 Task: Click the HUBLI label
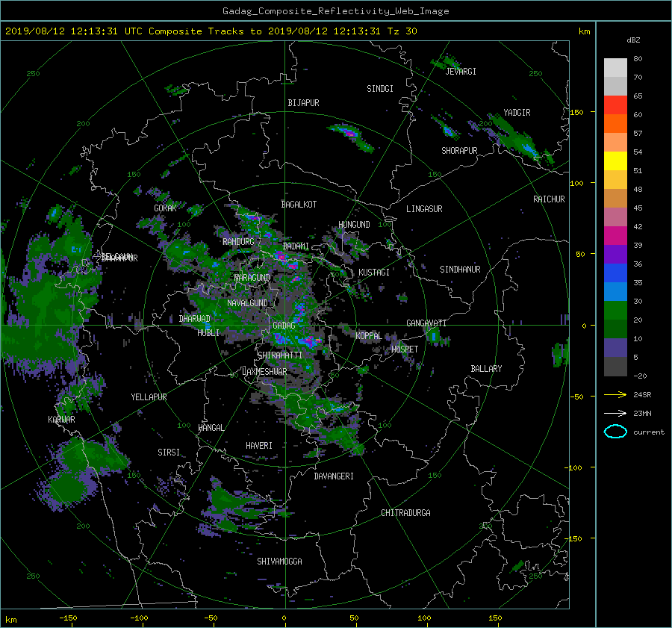click(x=208, y=333)
